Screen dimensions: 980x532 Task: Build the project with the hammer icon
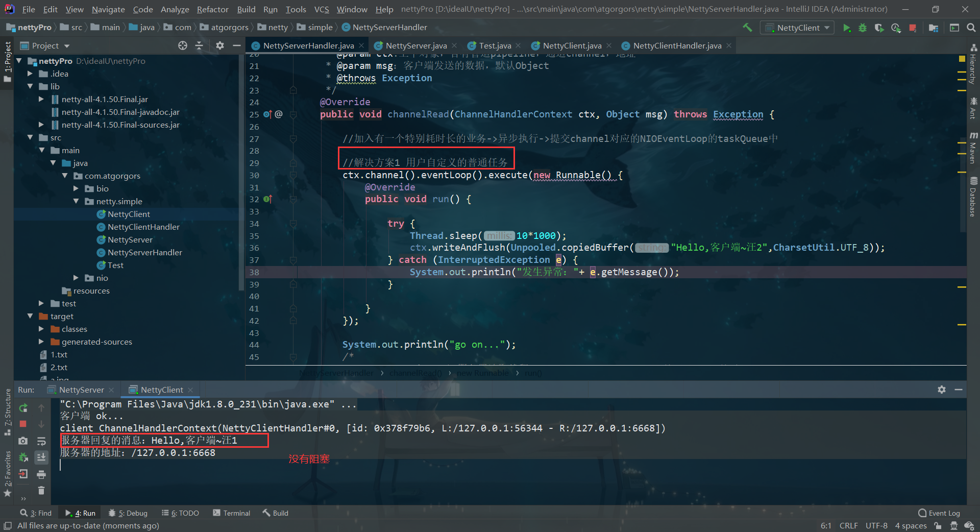[x=747, y=28]
